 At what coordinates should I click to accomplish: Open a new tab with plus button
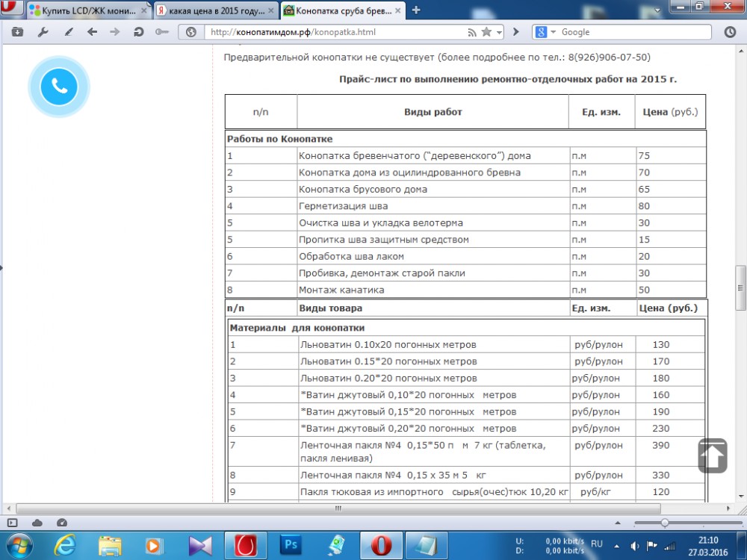pyautogui.click(x=416, y=10)
